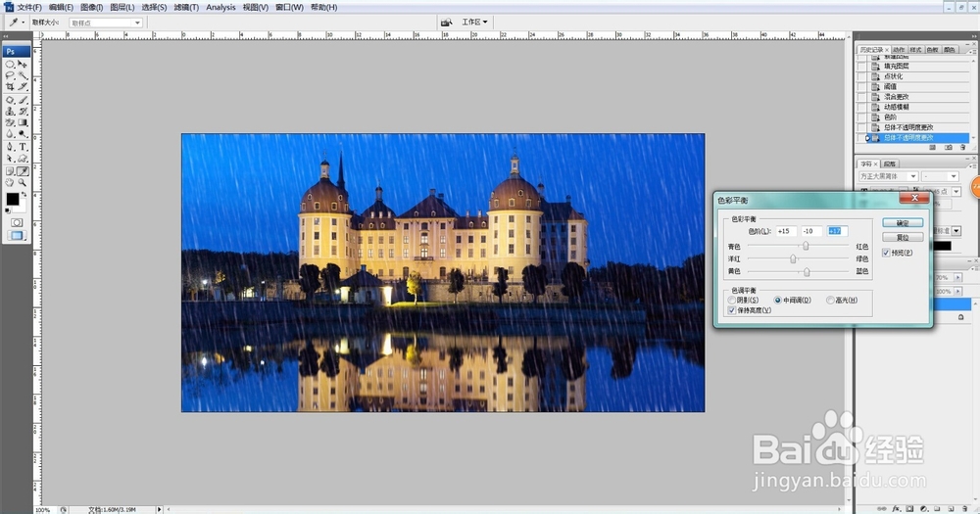
Task: Select the Move tool
Action: click(x=23, y=65)
